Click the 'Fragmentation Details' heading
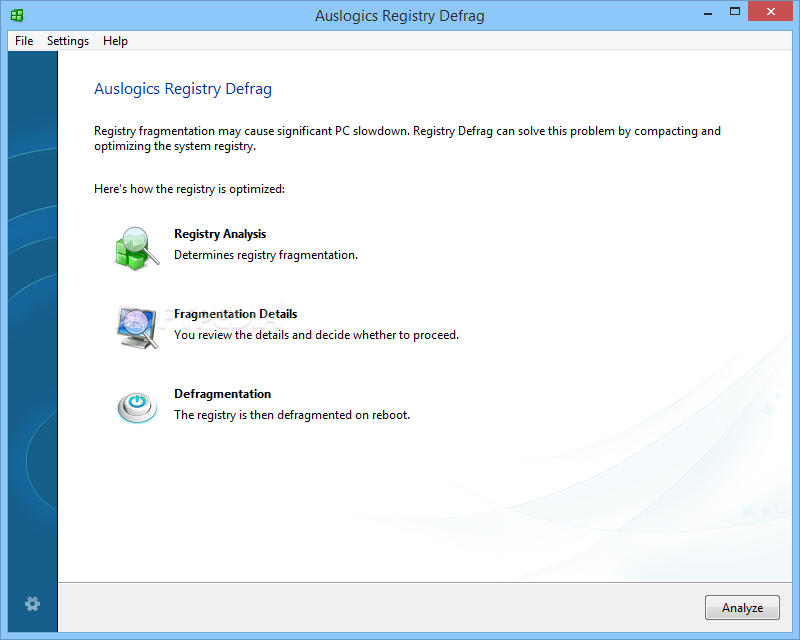The image size is (800, 640). [x=235, y=313]
